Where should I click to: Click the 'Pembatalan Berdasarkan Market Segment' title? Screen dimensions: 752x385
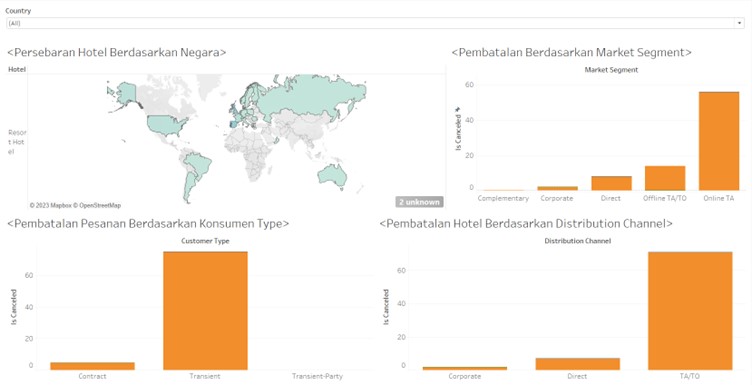tap(572, 52)
